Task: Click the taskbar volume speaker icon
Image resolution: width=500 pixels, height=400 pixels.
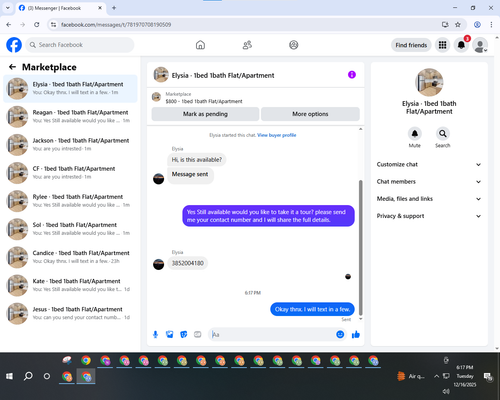Action: pos(446,391)
